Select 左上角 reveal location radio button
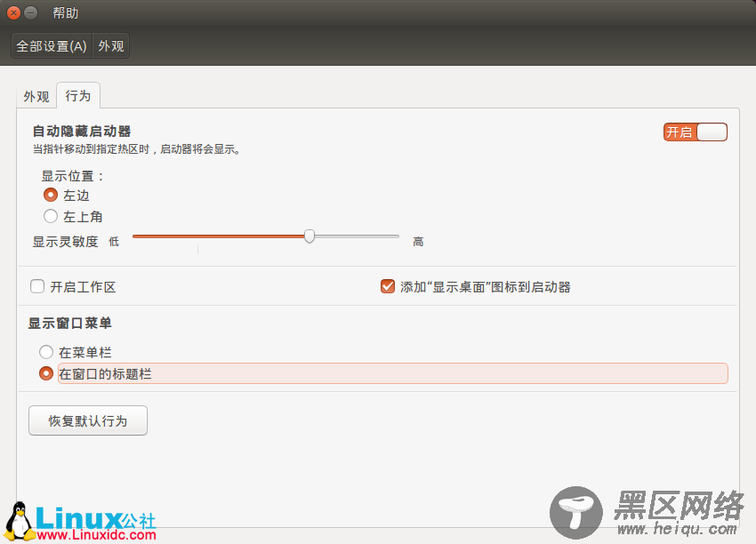 pos(51,216)
